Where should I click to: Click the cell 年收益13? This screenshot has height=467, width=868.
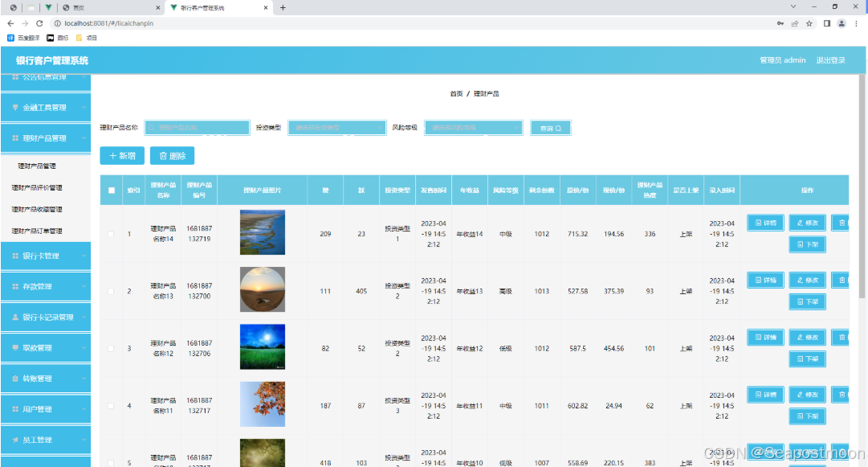[470, 292]
